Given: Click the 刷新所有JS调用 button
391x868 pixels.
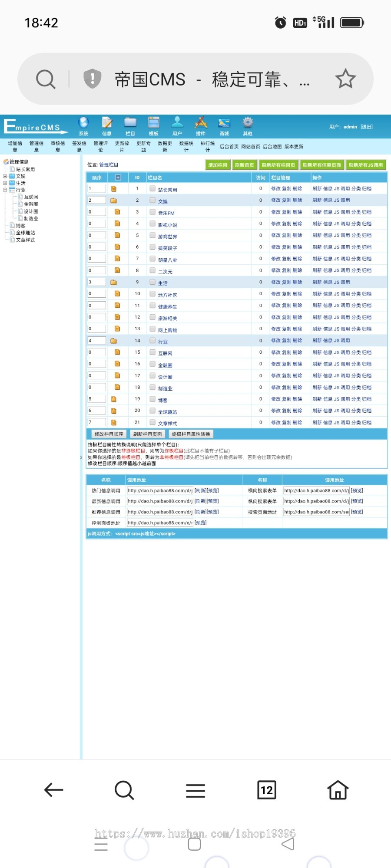Looking at the screenshot, I should coord(366,165).
